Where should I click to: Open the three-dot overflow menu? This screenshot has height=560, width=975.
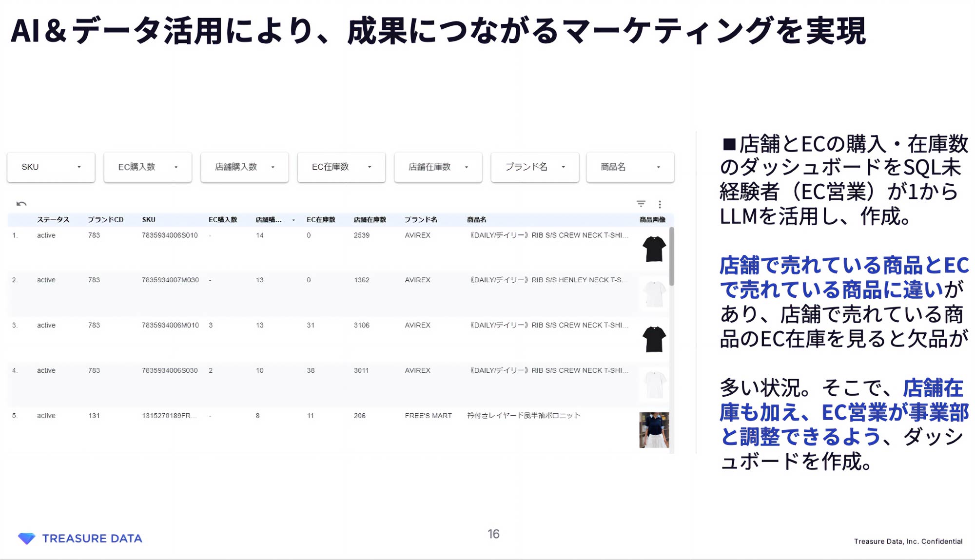pos(661,204)
